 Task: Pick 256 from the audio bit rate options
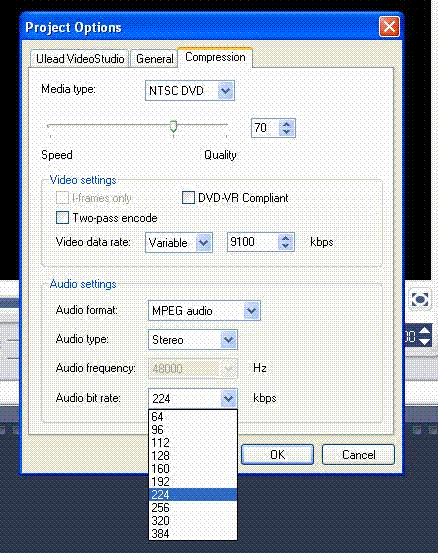tap(193, 508)
